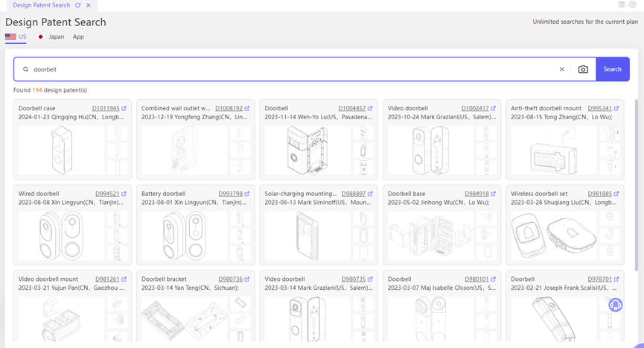Open the floating headset support icon

(x=615, y=305)
